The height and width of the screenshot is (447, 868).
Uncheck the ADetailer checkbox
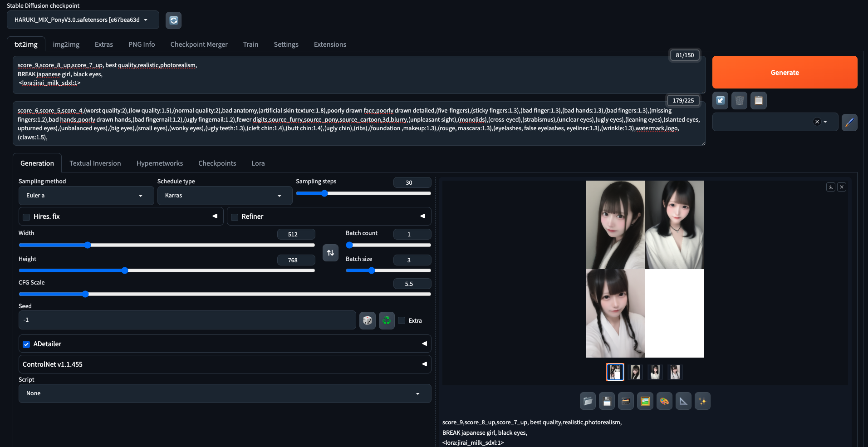[26, 344]
